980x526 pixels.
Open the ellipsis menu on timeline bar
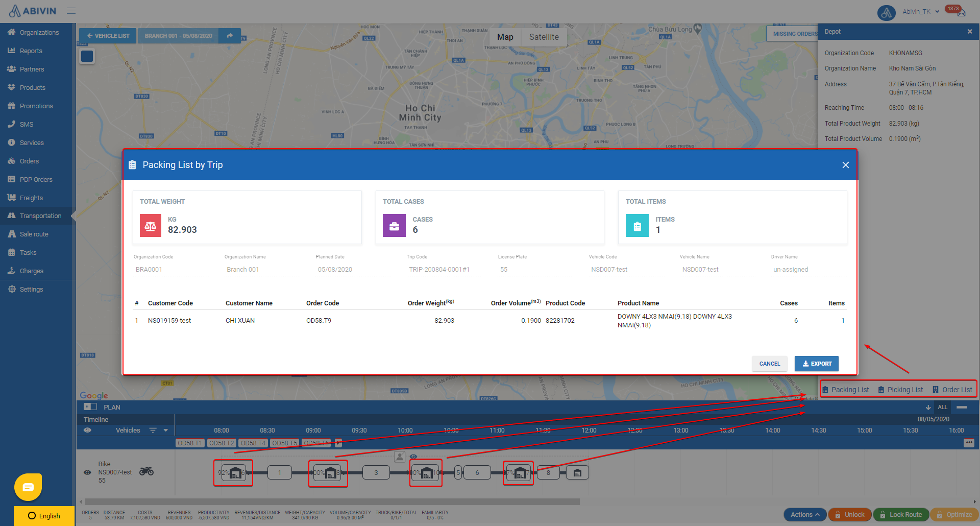(969, 443)
